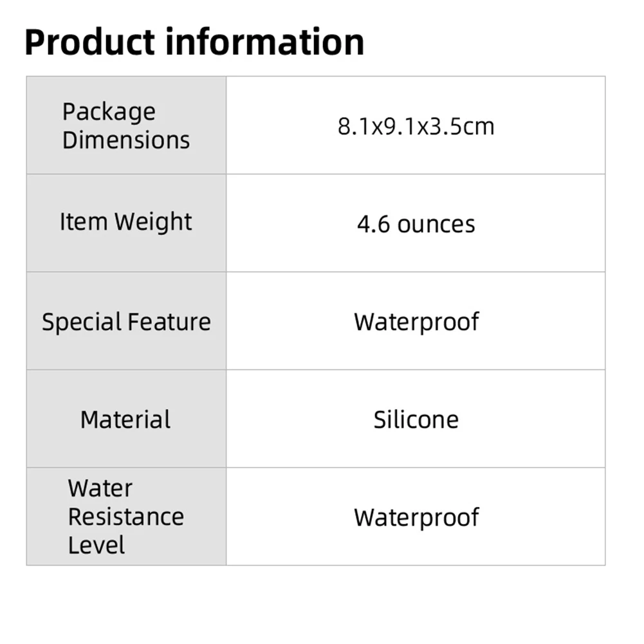
Task: Click the 4.6 ounces value cell
Action: coord(416,225)
